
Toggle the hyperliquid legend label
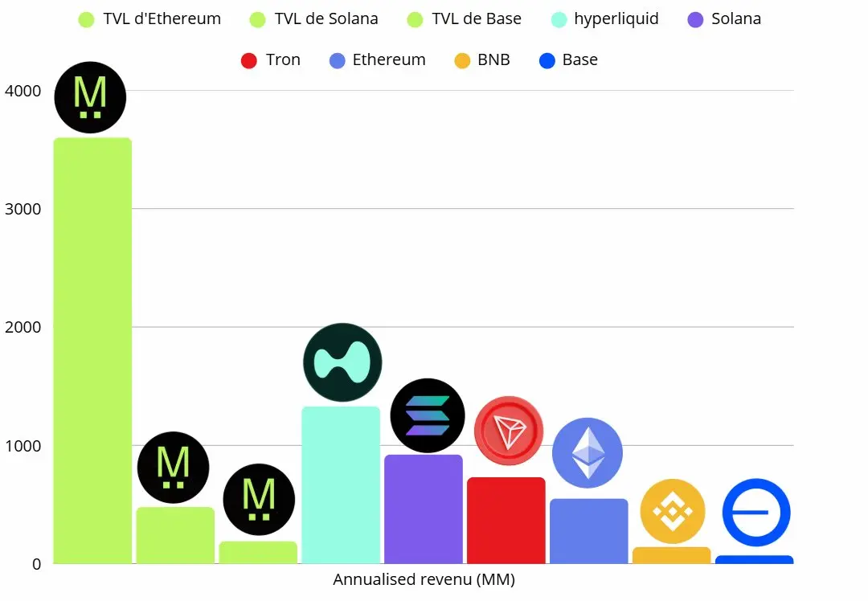616,18
